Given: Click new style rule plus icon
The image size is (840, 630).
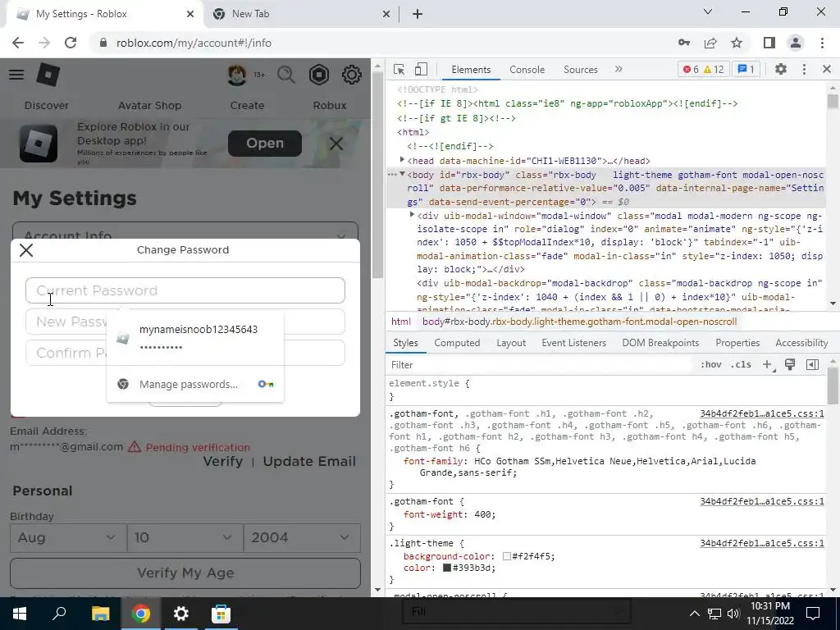Looking at the screenshot, I should point(768,365).
